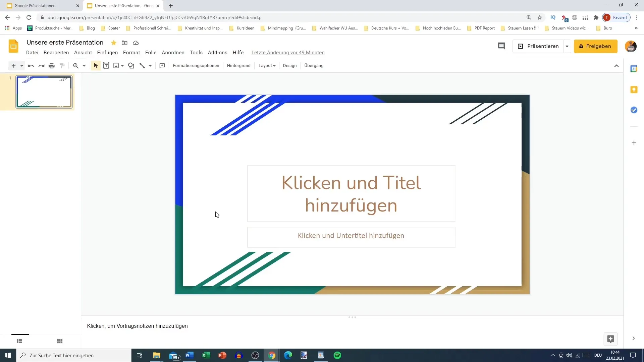Edit the presentation title Unsere erste Präsentation
Viewport: 644px width, 362px height.
click(65, 43)
